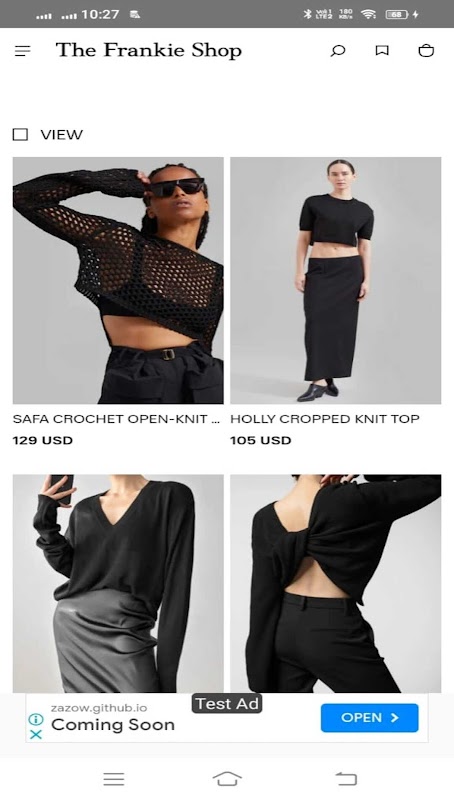Tap the search magnifier icon
This screenshot has width=454, height=800.
(x=338, y=51)
